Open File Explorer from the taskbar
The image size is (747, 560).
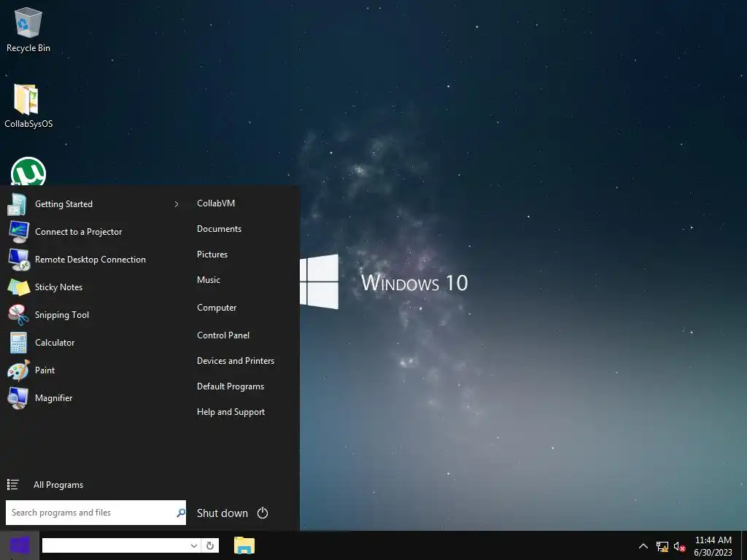coord(244,545)
